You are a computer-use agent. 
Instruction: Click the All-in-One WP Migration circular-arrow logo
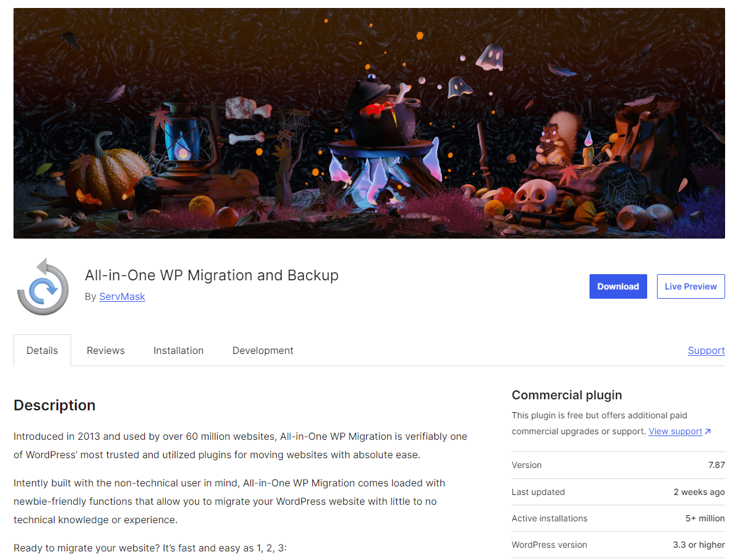(42, 286)
